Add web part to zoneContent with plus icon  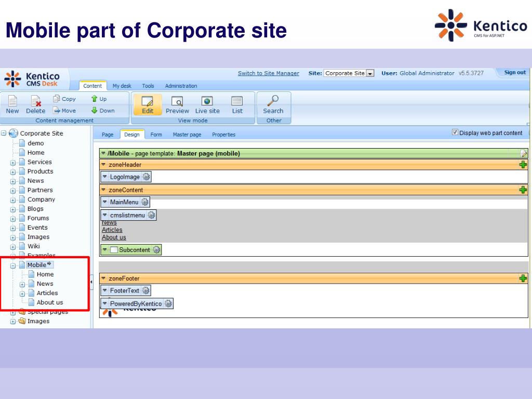tap(523, 190)
